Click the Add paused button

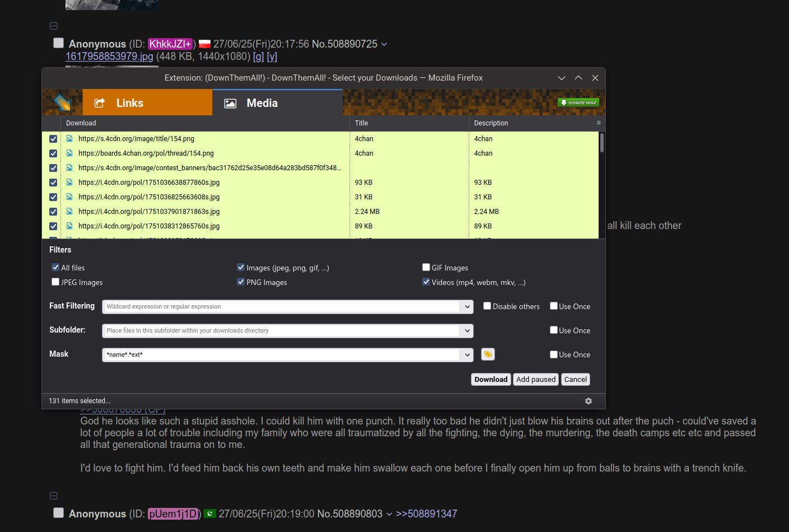click(x=536, y=380)
